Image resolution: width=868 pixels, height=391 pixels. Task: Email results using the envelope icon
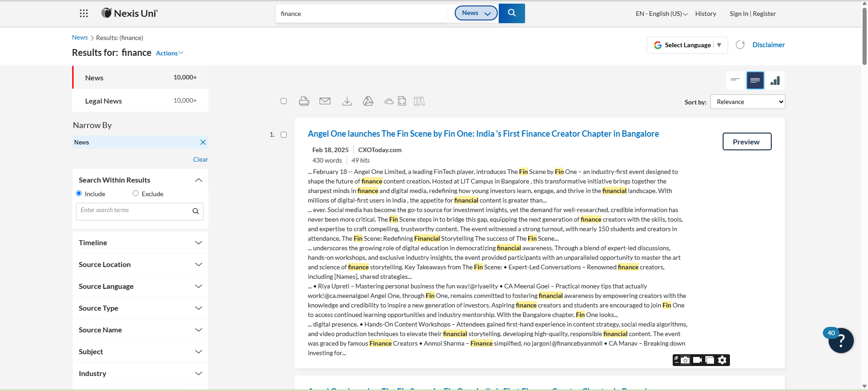[325, 101]
